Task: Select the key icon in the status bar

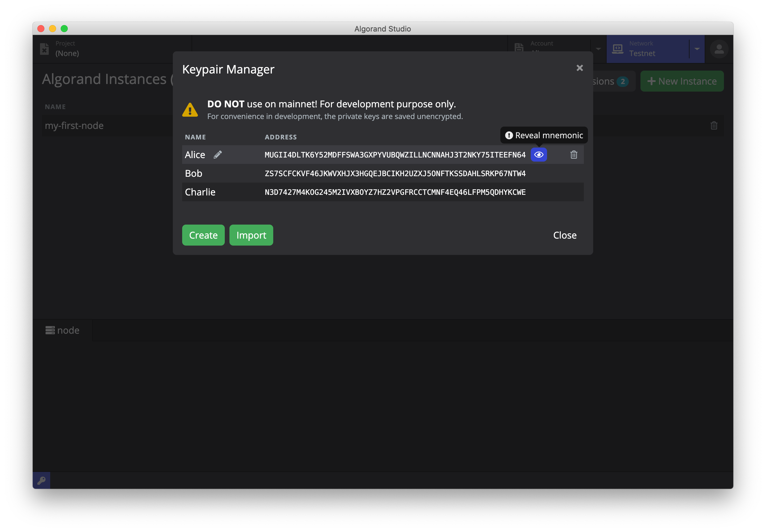Action: tap(42, 480)
